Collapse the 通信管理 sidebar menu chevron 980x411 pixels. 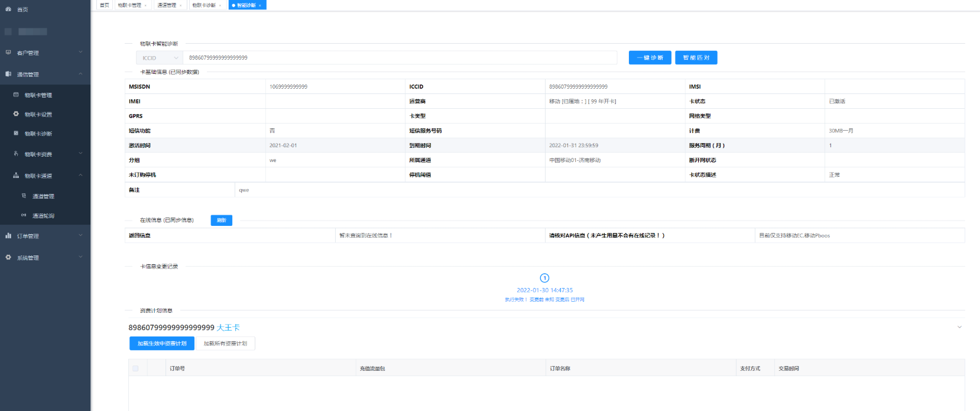tap(80, 74)
